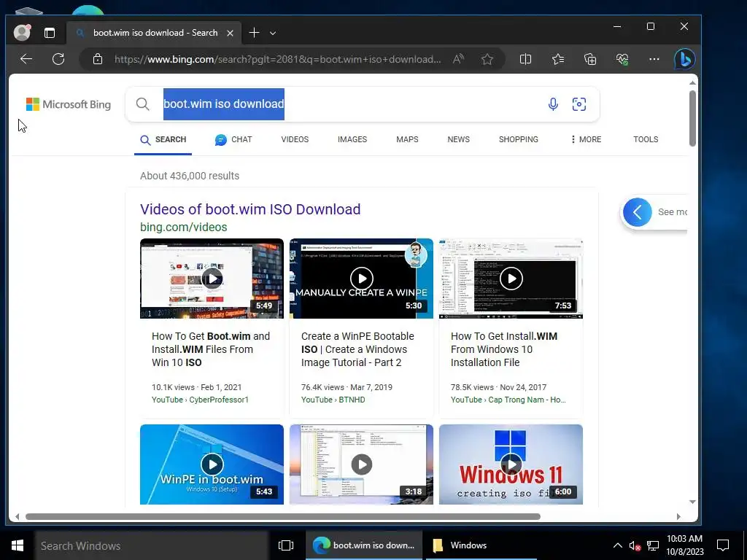This screenshot has height=560, width=747.
Task: Expand the See more side panel arrow
Action: click(x=637, y=212)
